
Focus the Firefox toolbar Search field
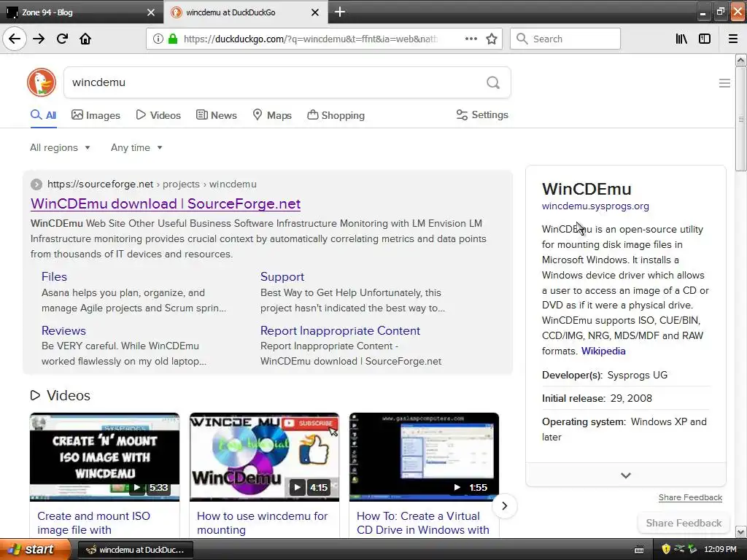tap(565, 39)
